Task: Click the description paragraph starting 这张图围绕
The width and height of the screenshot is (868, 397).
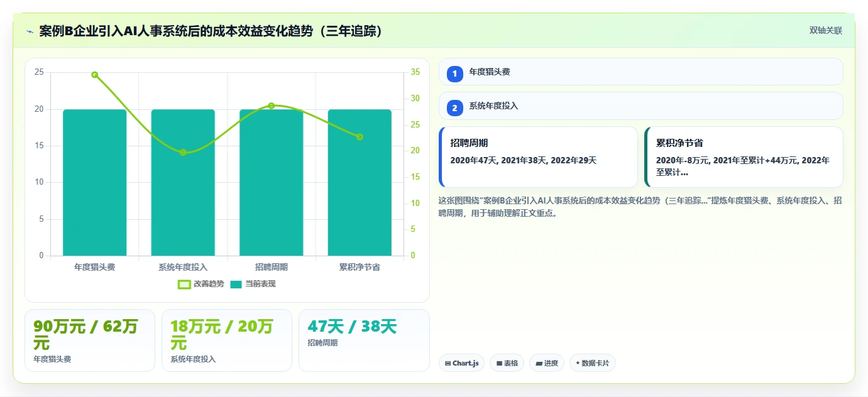Action: tap(640, 207)
